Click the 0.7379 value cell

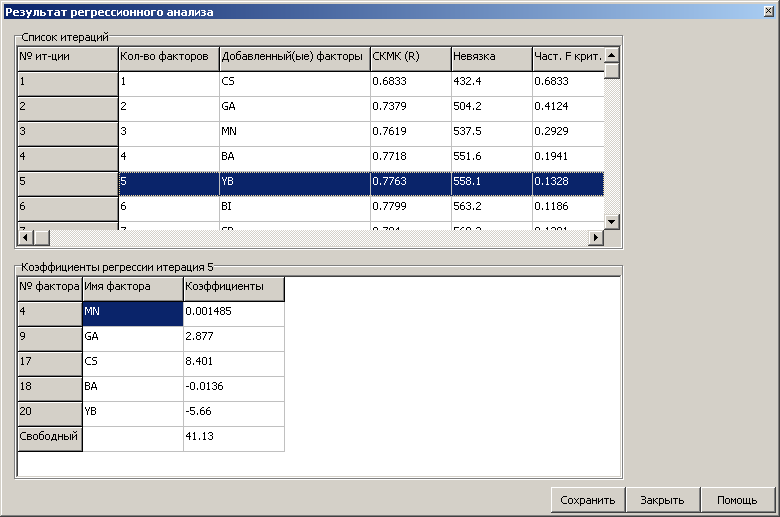(x=411, y=109)
